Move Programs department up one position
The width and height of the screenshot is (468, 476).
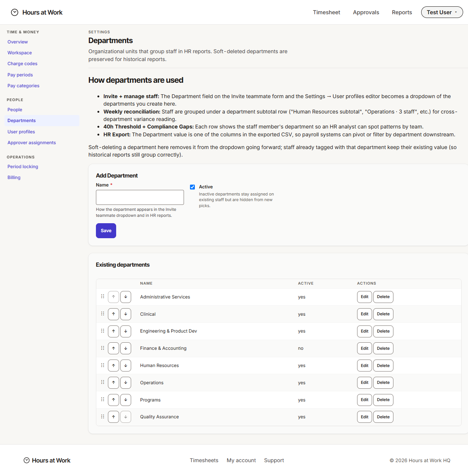[114, 400]
